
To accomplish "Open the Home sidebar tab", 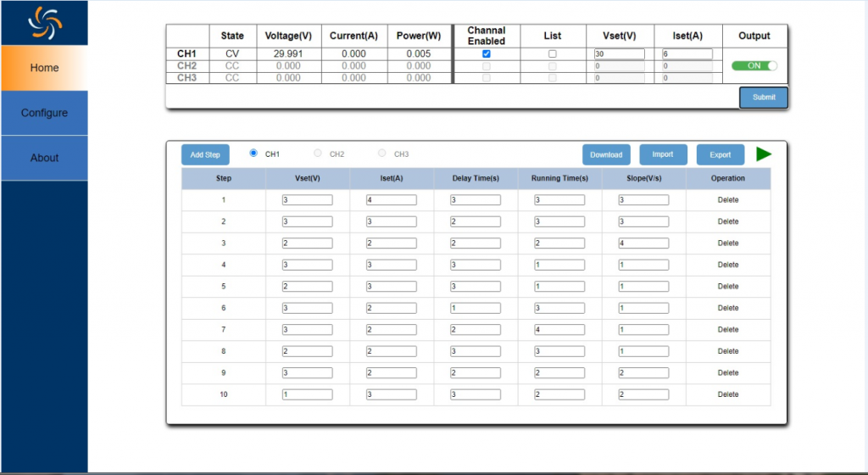I will point(44,68).
